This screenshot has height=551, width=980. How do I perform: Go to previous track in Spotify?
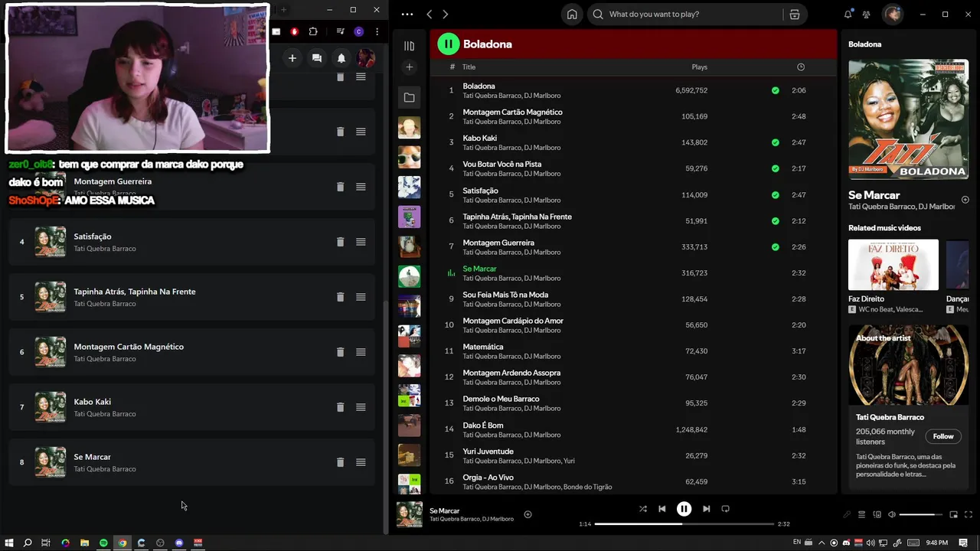[x=662, y=508]
